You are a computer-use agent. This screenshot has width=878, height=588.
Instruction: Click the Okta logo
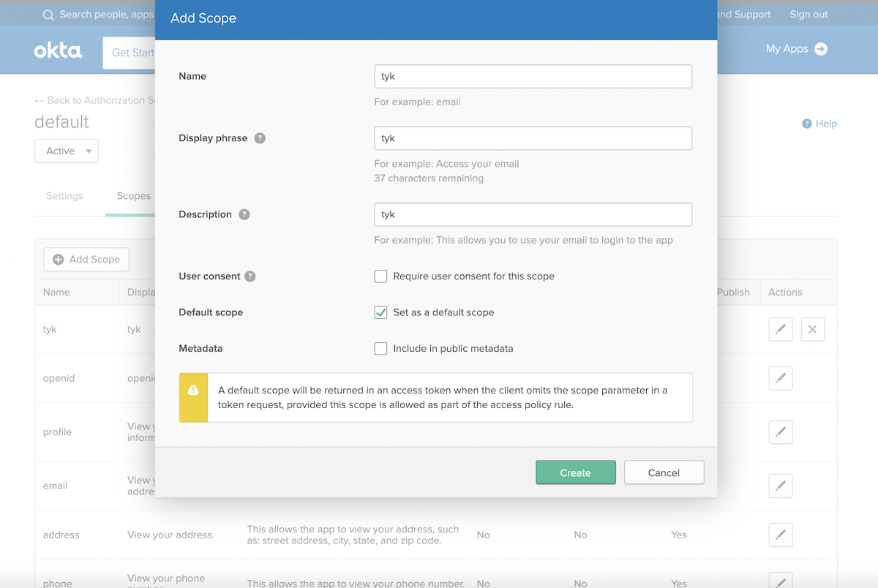59,50
